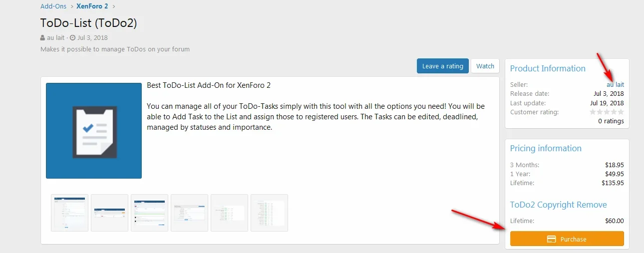Image resolution: width=644 pixels, height=253 pixels.
Task: Click the ToDo-List clipboard product icon
Action: [x=94, y=131]
